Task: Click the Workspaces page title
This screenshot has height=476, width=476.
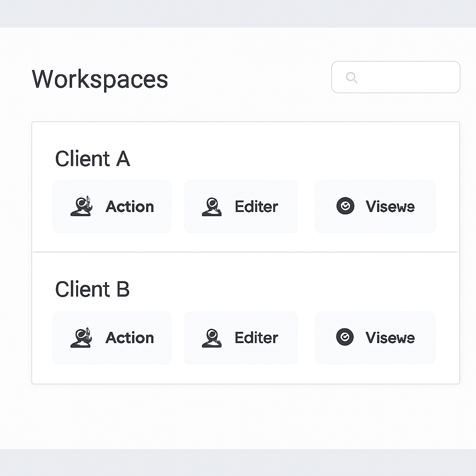Action: (x=99, y=79)
